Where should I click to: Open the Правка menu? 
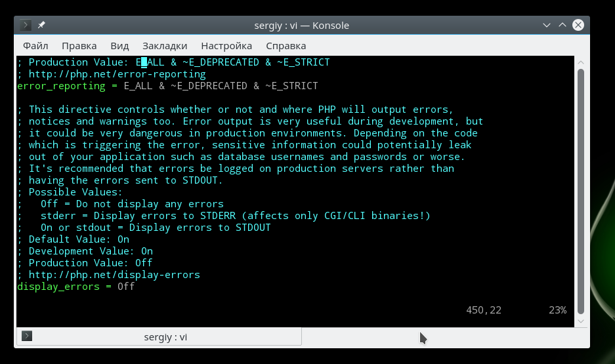(x=79, y=46)
